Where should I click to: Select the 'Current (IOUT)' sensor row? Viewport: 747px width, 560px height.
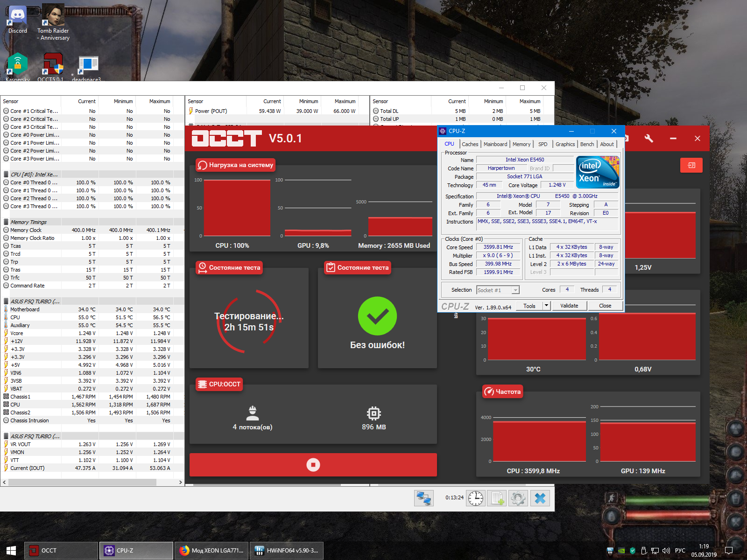pyautogui.click(x=92, y=468)
